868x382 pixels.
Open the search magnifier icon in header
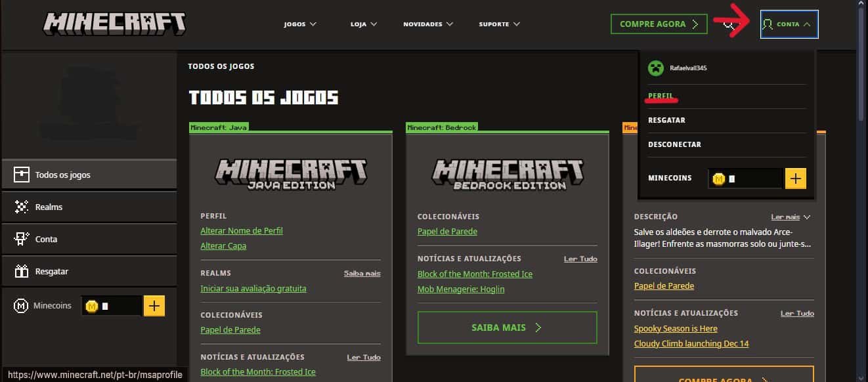(x=728, y=24)
